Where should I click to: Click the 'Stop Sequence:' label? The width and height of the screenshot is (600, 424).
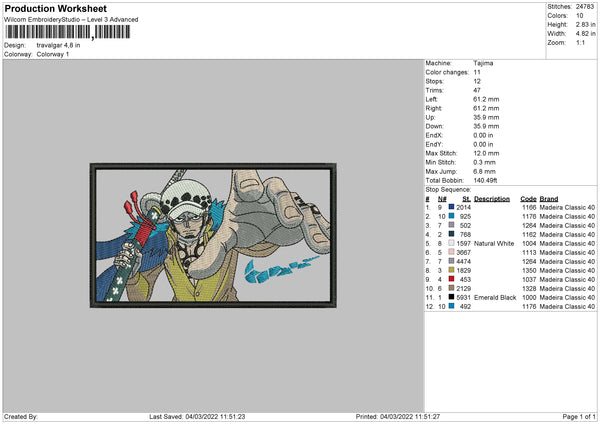point(448,189)
